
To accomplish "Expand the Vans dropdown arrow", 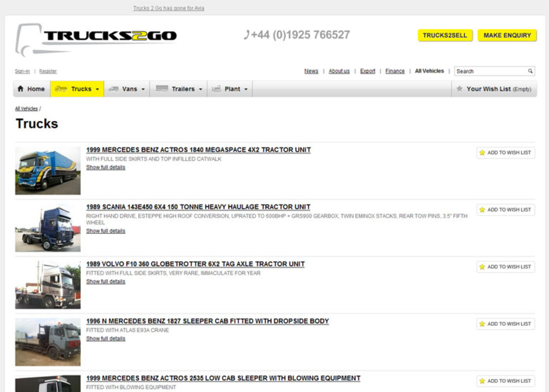I will [143, 89].
